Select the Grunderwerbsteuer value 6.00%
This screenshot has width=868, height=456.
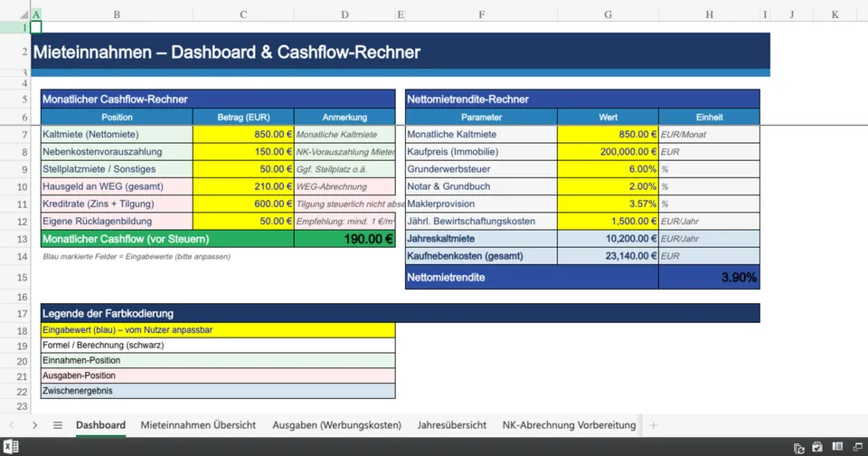pyautogui.click(x=608, y=169)
